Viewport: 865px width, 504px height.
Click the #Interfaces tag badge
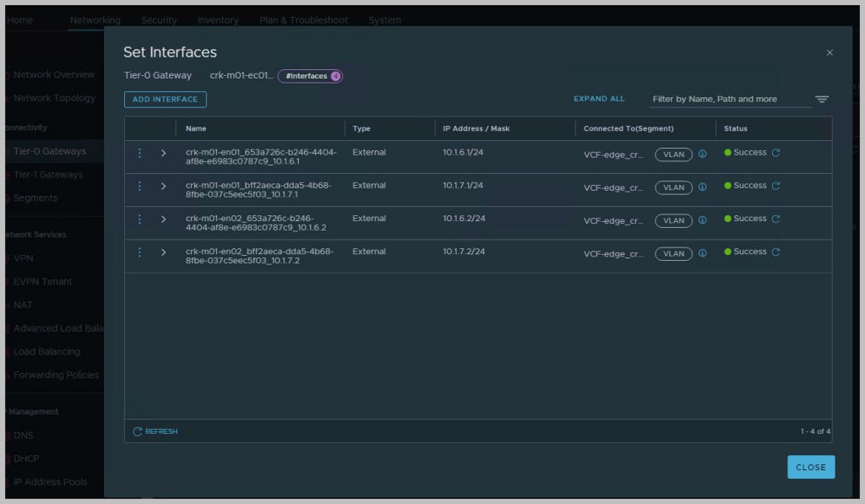309,76
